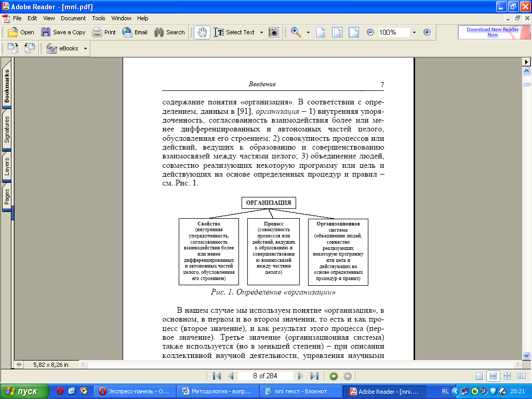The image size is (532, 399).
Task: Switch to Facing pages layout
Action: (522, 376)
